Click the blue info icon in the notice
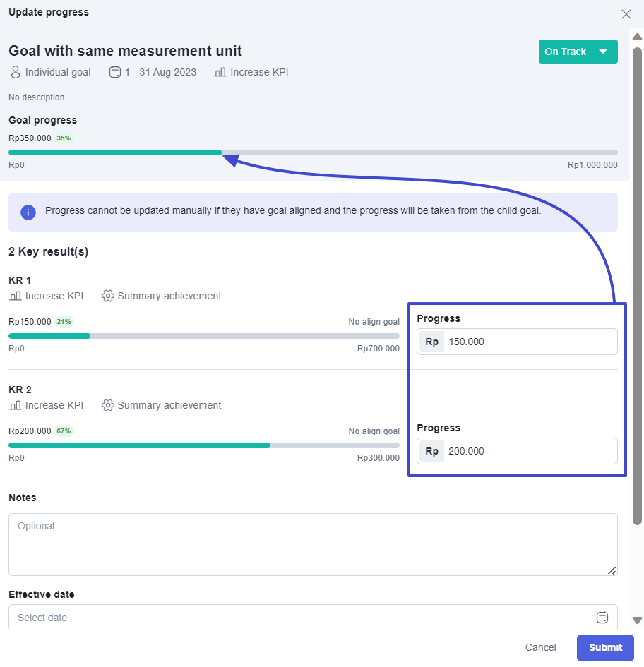 coord(28,212)
